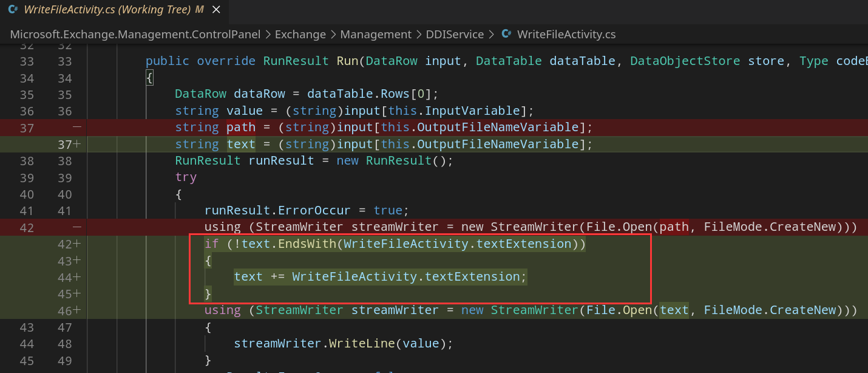Click the plus marker on added line 46

pyautogui.click(x=76, y=310)
